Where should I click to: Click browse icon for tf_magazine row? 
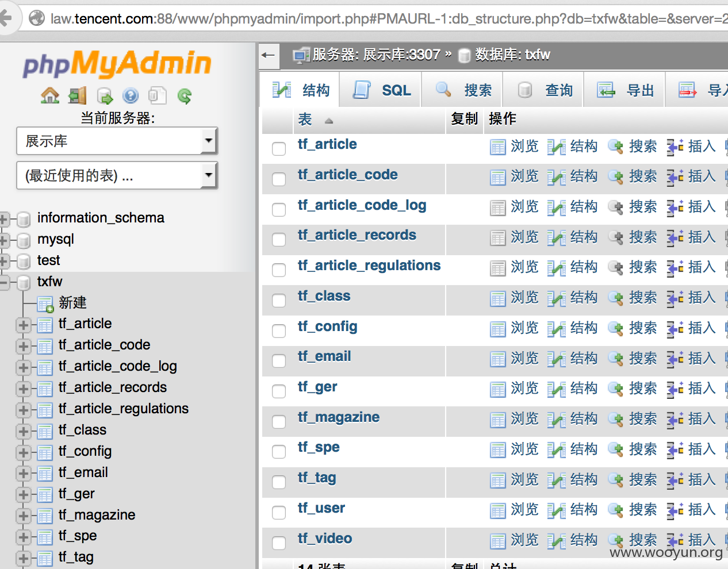498,420
